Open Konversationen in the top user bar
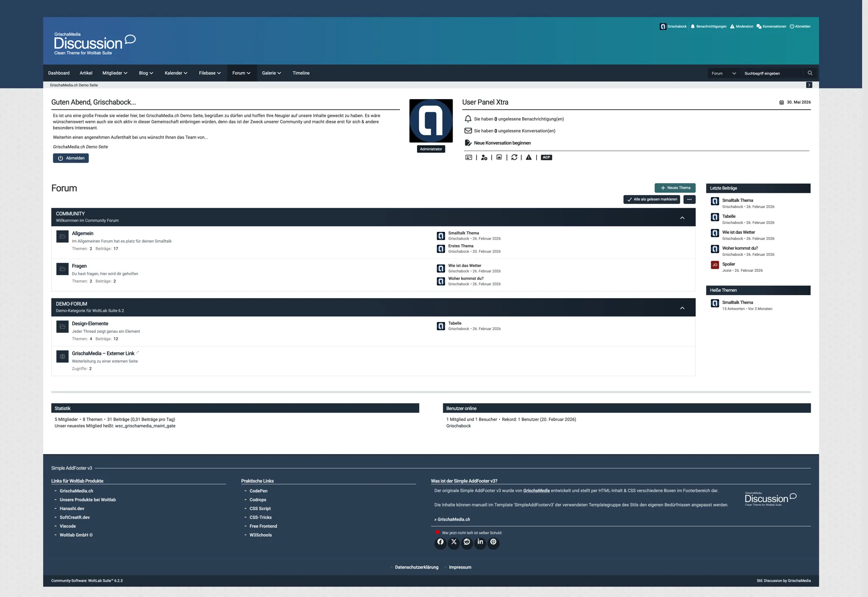868x597 pixels. (771, 26)
